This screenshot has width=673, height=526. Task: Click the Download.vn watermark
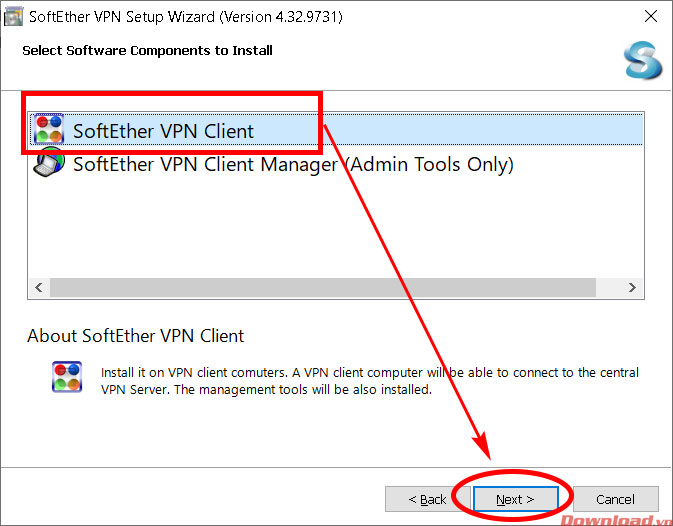point(616,519)
